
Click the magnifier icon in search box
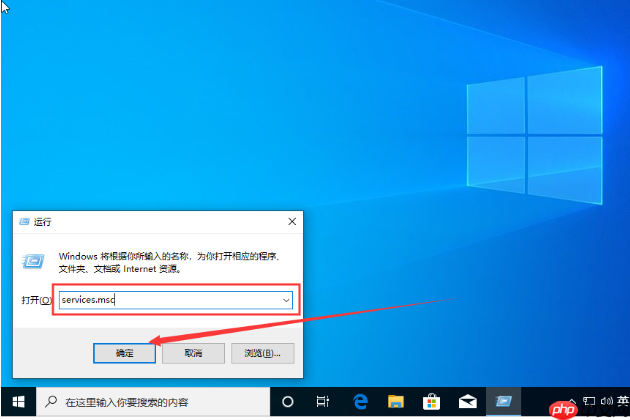tap(51, 401)
